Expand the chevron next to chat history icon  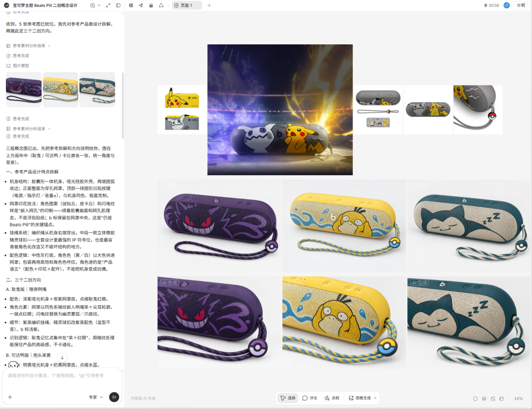click(99, 5)
